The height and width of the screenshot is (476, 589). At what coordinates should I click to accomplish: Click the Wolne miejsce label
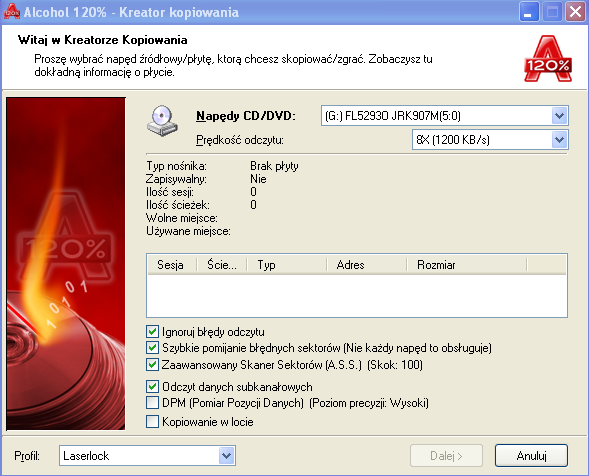(x=182, y=218)
